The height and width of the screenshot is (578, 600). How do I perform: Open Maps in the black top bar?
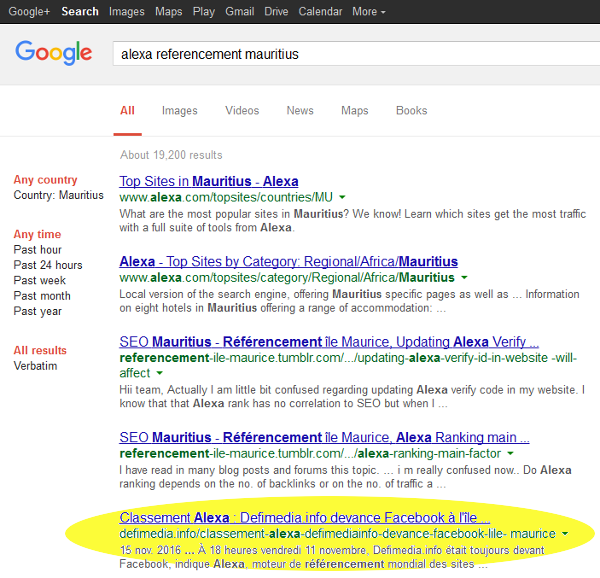point(168,11)
